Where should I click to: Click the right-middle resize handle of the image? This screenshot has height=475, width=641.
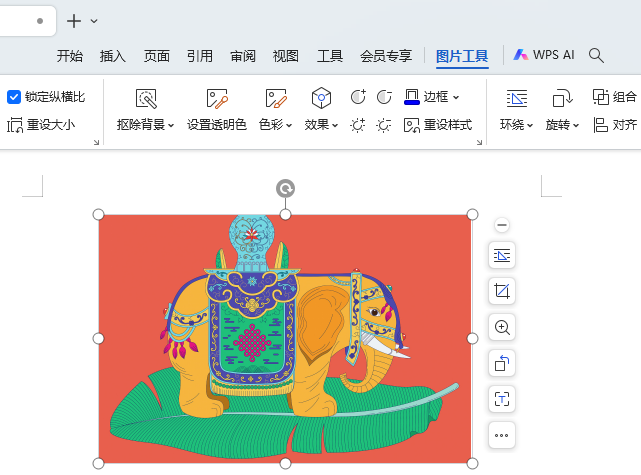pos(472,338)
